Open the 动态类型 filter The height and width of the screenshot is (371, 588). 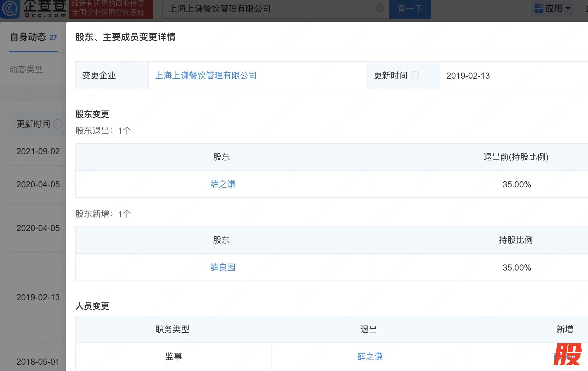[x=26, y=69]
